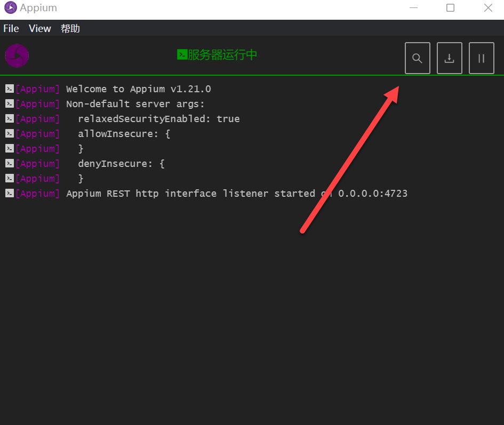
Task: Open the View menu
Action: point(40,28)
